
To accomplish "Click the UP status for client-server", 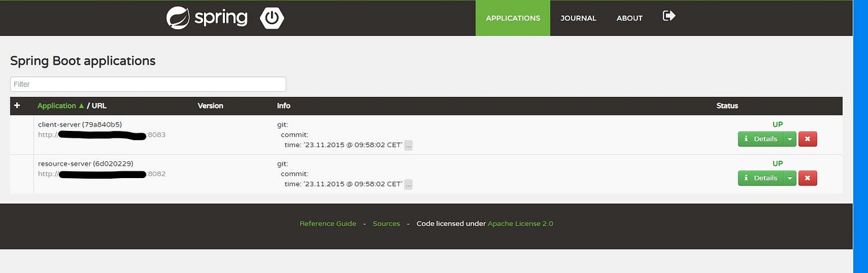I will (x=777, y=124).
